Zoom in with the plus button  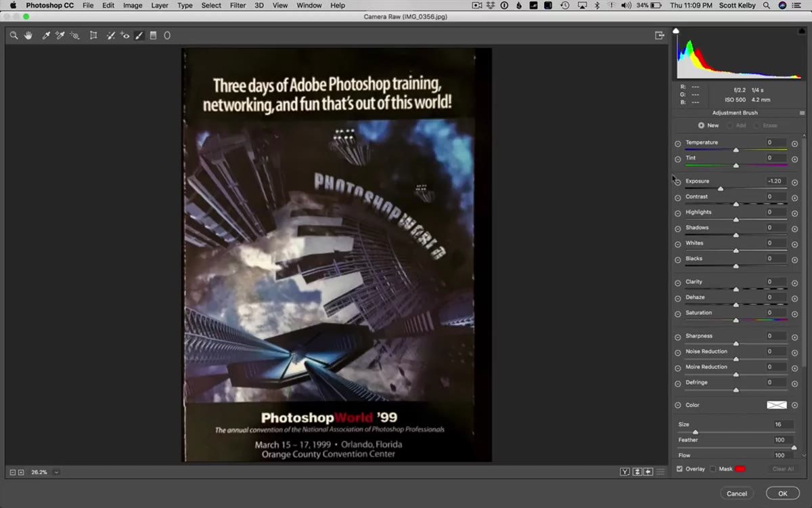coord(21,472)
